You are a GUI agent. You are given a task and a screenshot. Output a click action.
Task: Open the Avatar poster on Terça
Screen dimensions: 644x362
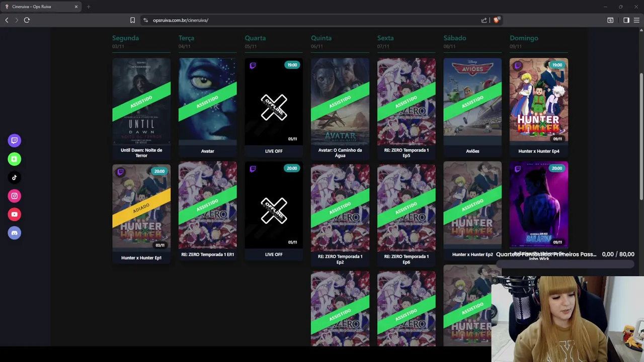(207, 102)
